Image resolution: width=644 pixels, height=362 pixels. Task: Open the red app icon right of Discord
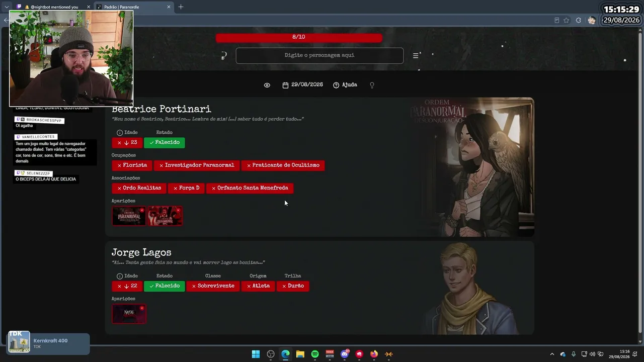pos(359,354)
